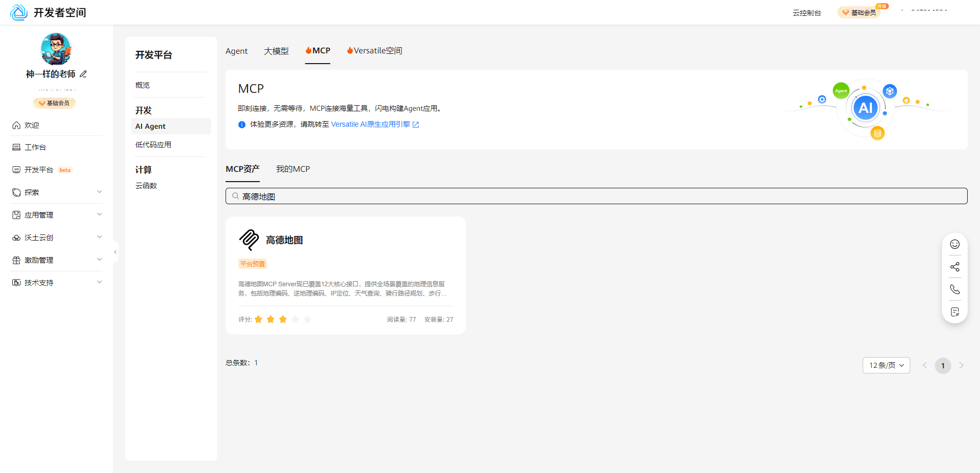Go to the next page arrow

point(962,365)
